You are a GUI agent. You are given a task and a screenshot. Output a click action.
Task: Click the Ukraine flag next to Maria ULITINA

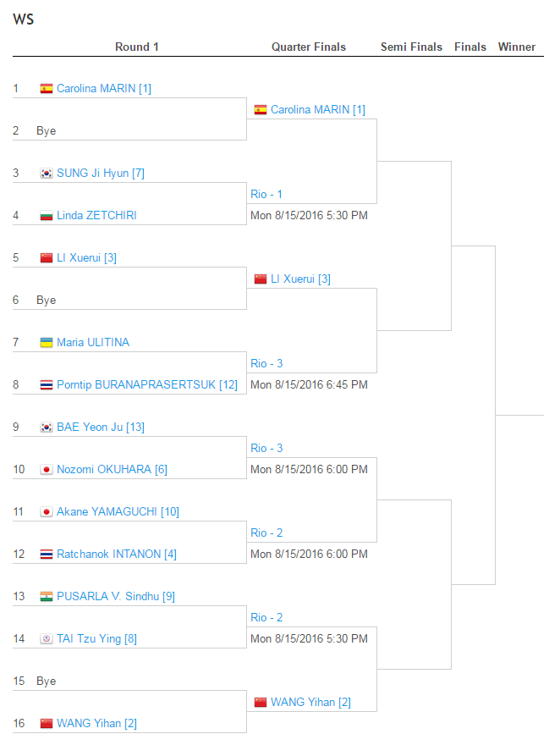pyautogui.click(x=47, y=343)
